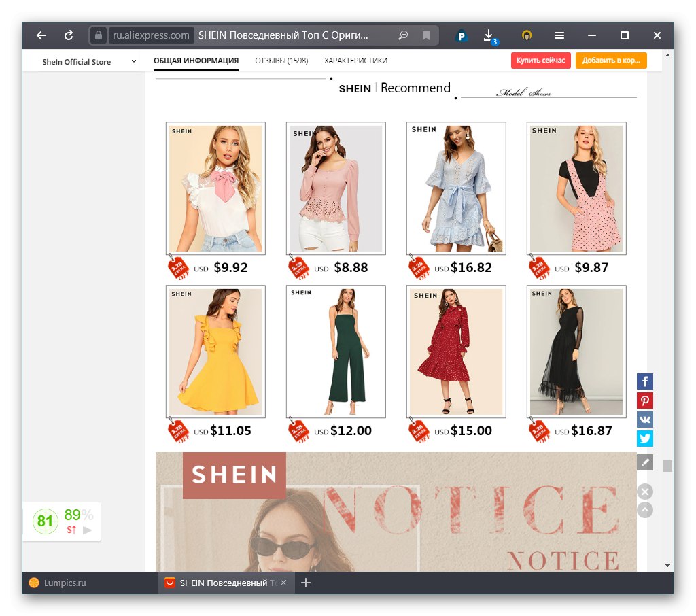Click the Добавить в корзину button

point(611,61)
